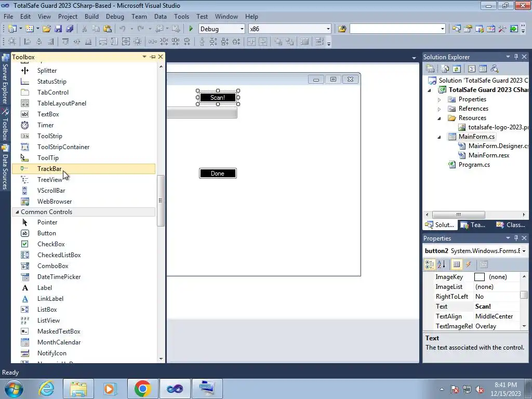
Task: Open the button2 object selector dropdown
Action: click(524, 251)
